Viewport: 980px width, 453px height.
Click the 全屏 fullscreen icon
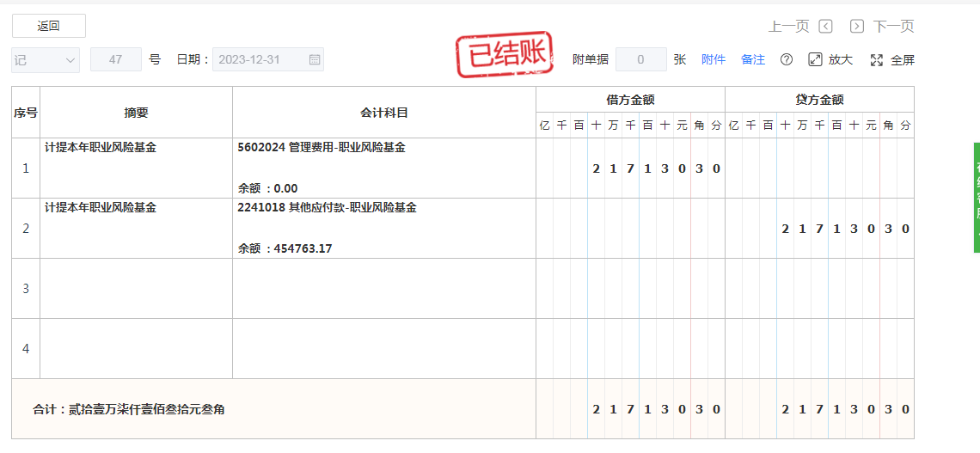pyautogui.click(x=877, y=60)
